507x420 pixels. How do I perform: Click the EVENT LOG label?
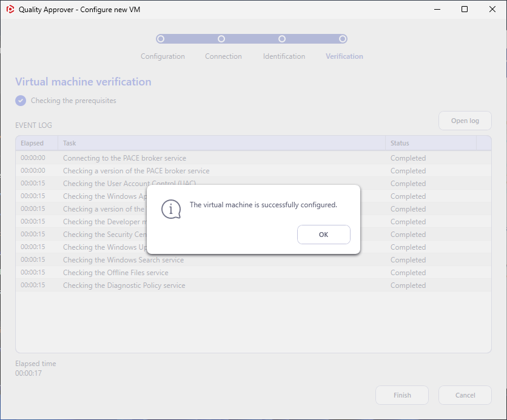pyautogui.click(x=33, y=125)
